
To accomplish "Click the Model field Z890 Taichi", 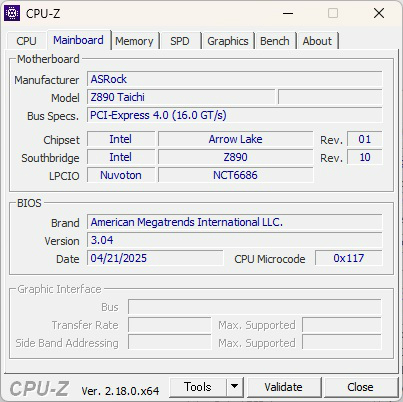I will coord(181,97).
